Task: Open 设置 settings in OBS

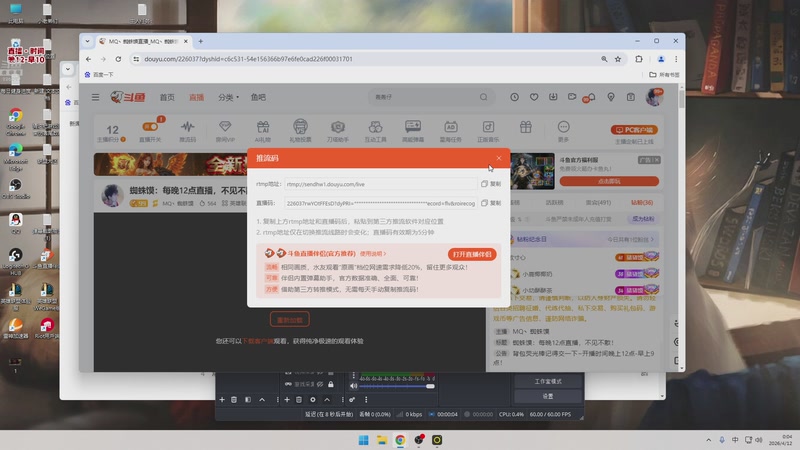Action: [548, 396]
